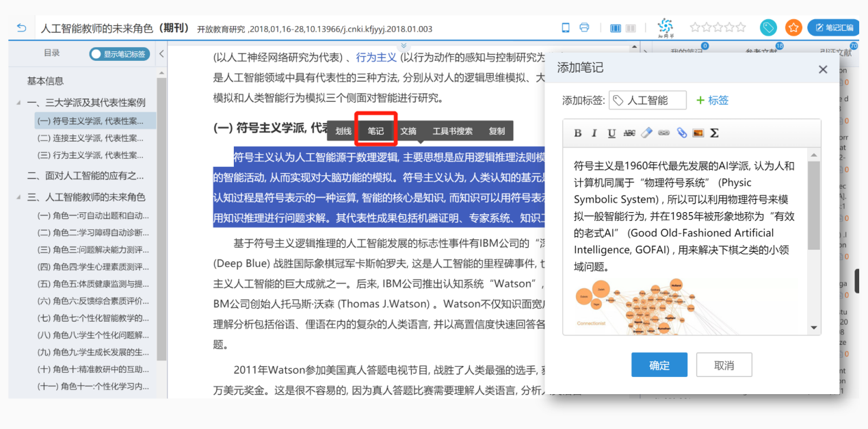Select the two-column layout icon
Viewport: 868px width, 429px height.
(x=631, y=28)
